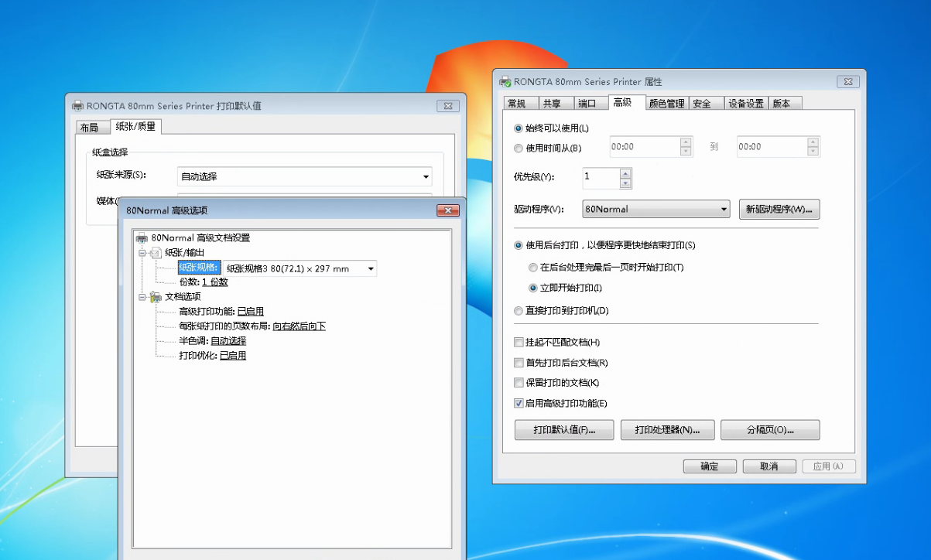The width and height of the screenshot is (931, 560).
Task: Click 取消 in printer Properties window
Action: tap(768, 466)
